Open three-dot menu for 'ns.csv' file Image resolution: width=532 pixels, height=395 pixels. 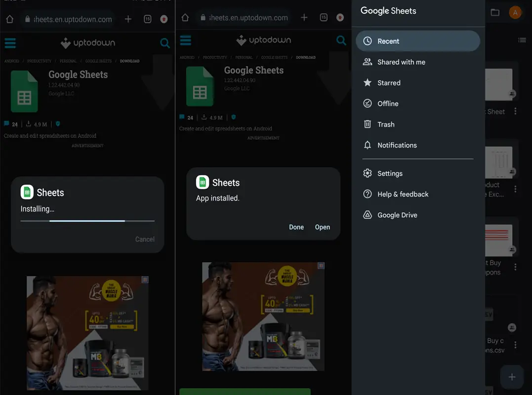click(515, 345)
